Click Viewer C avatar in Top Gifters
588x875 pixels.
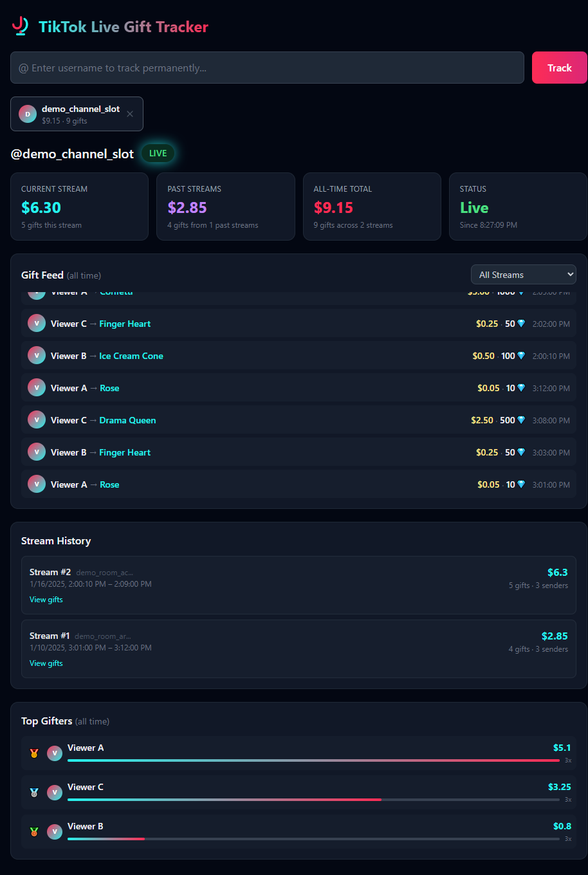(55, 793)
